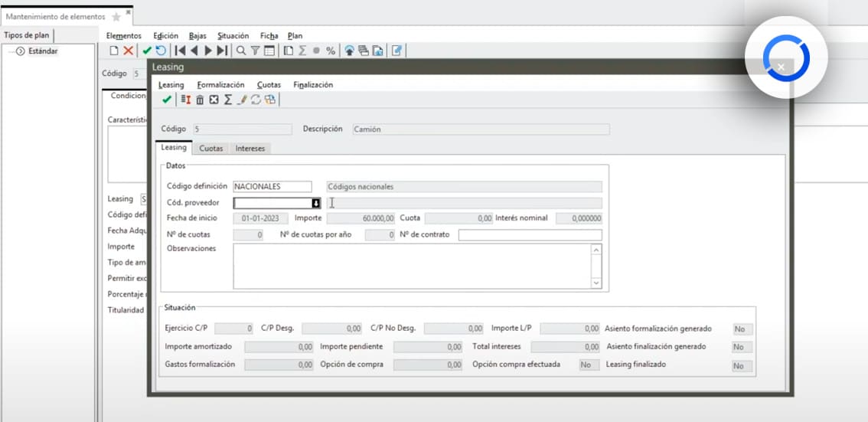Select the Leasing tab

[174, 148]
